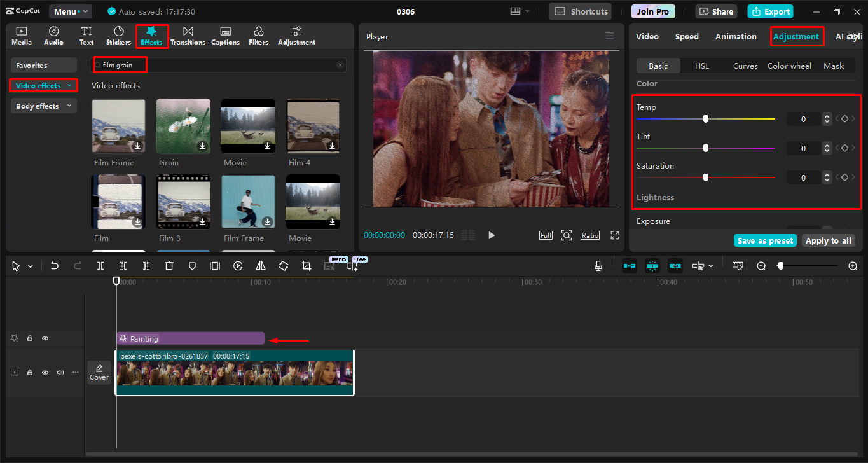Screen dimensions: 868x463
Task: Open the Audio panel
Action: (x=53, y=36)
